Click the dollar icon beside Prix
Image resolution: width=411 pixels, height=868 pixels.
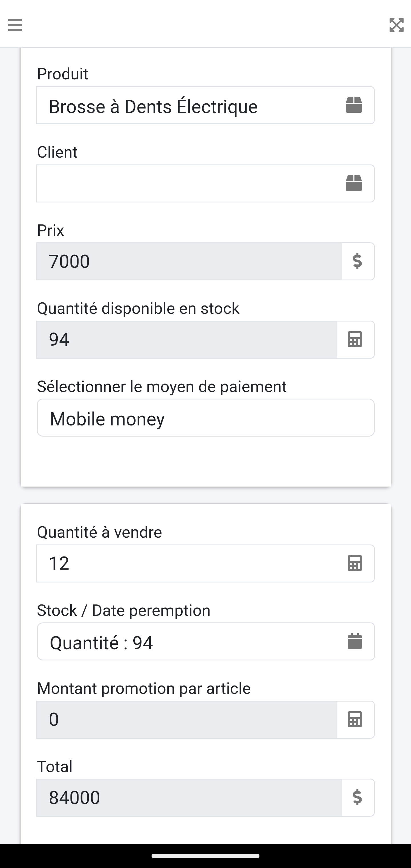[x=357, y=262]
